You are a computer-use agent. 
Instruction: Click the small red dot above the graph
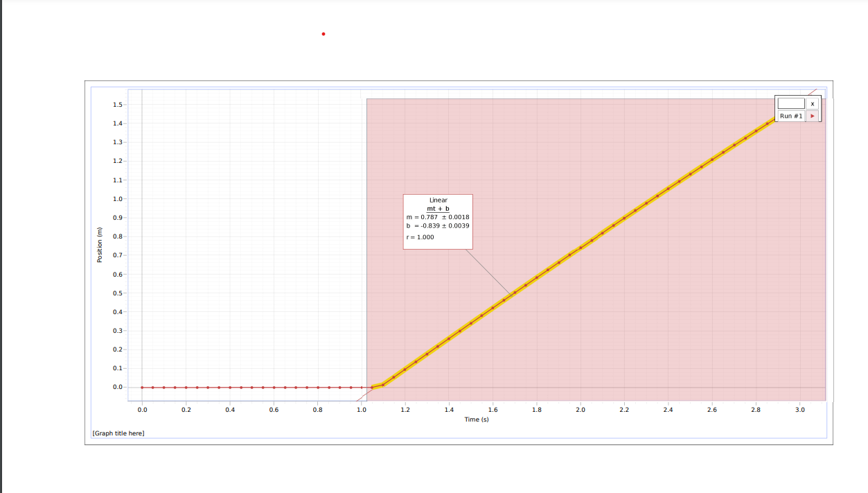[322, 33]
